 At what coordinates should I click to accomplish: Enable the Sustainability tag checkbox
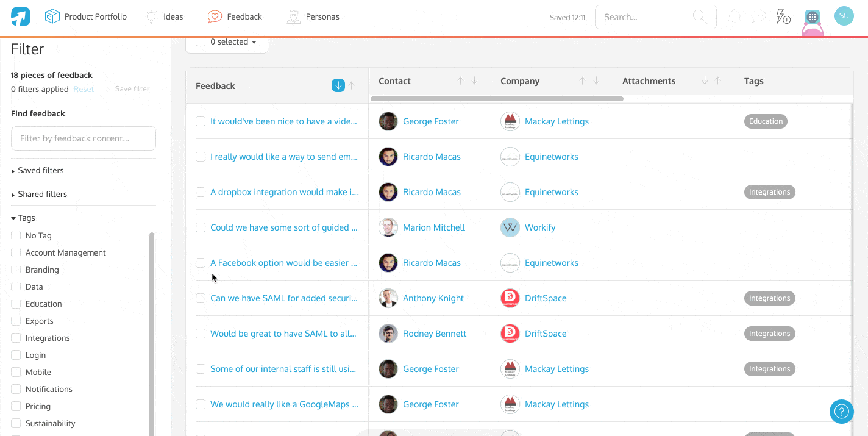[x=16, y=423]
